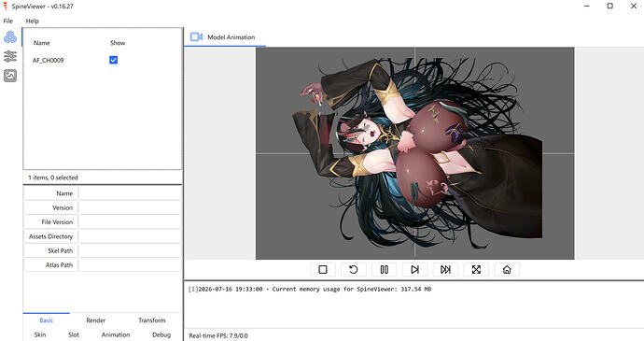Step forward one frame
Screen dimensions: 644x341
414,269
